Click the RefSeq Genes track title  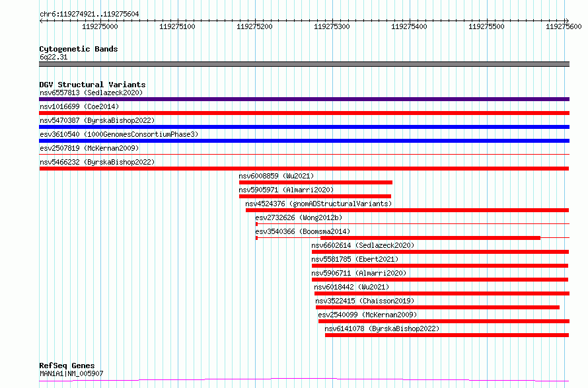point(67,366)
